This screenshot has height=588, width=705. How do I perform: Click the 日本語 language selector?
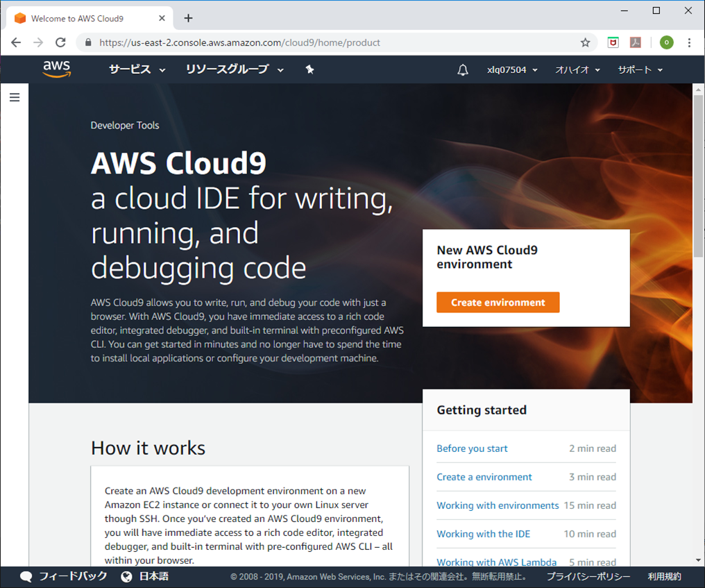154,576
